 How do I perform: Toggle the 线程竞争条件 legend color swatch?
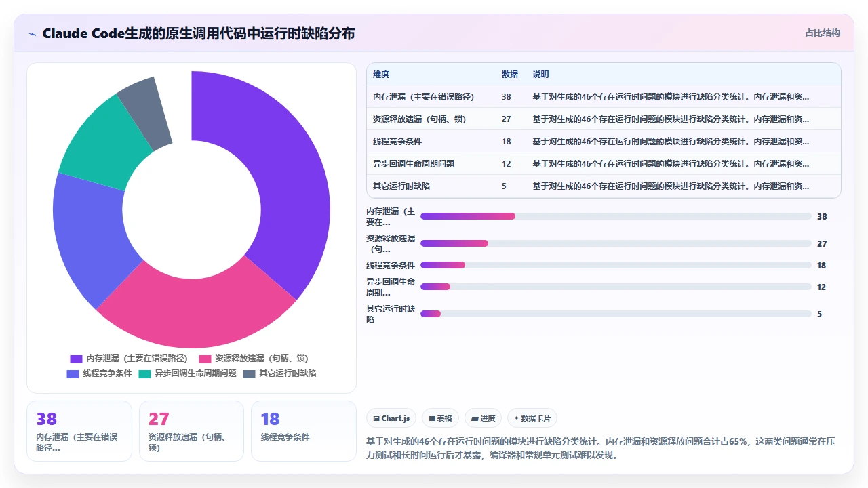click(73, 373)
